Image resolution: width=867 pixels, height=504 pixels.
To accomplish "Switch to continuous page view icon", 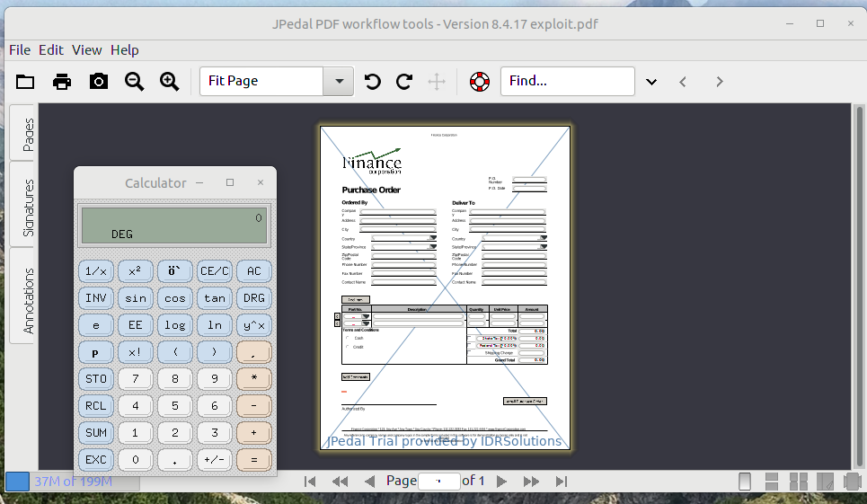I will [772, 482].
